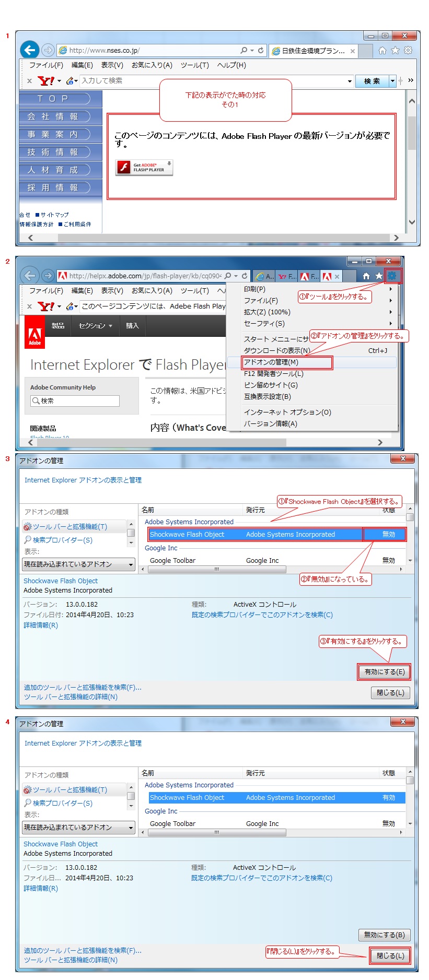
Task: Click the home icon in the helpx.adobe.com browser
Action: 366,276
